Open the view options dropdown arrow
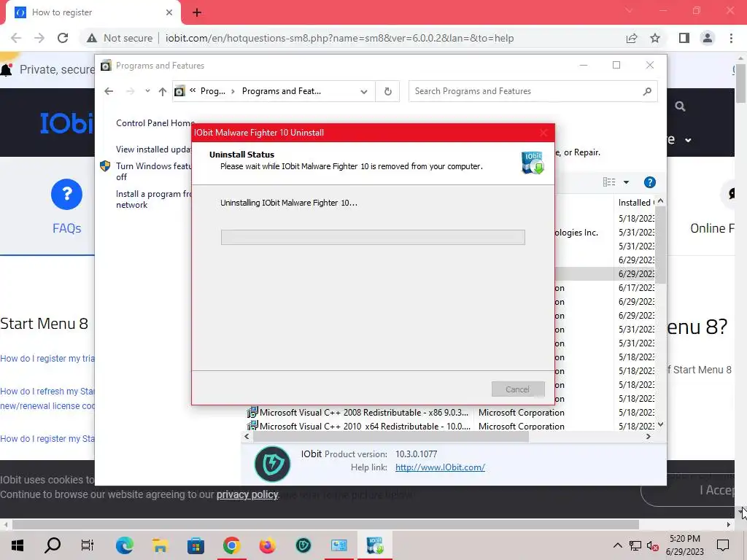 click(627, 182)
